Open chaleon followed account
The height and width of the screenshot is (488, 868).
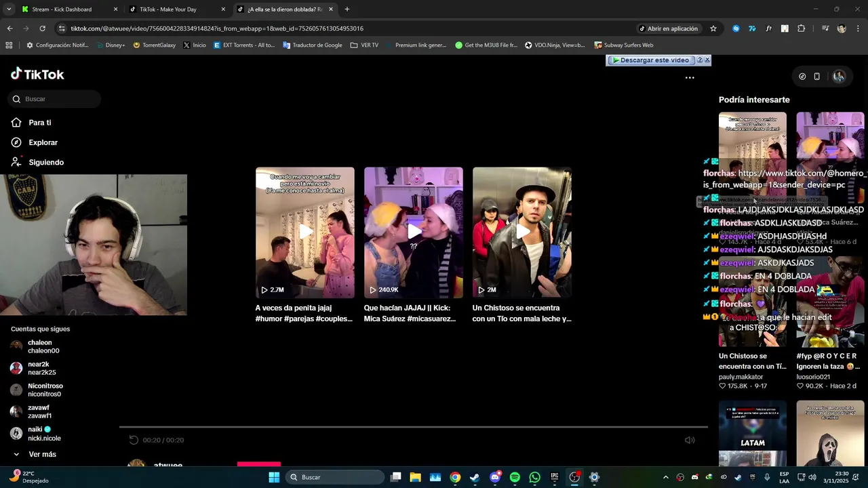(x=35, y=346)
